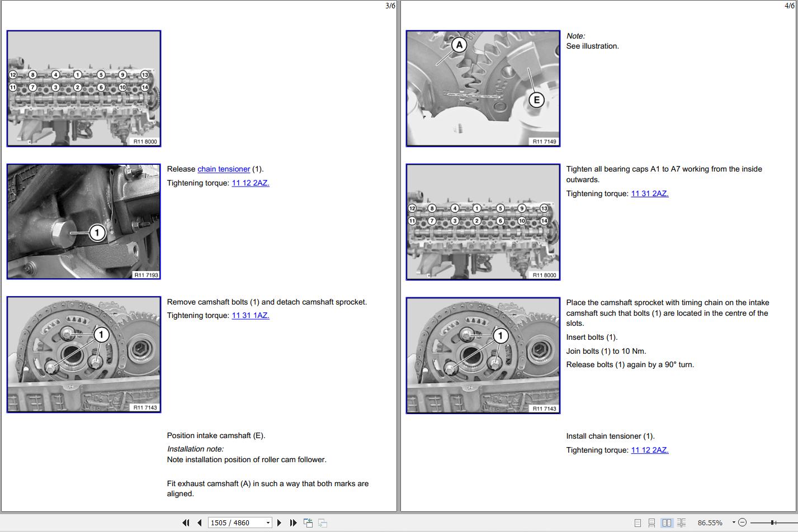Image resolution: width=798 pixels, height=532 pixels.
Task: Open the page number dropdown
Action: coord(268,523)
